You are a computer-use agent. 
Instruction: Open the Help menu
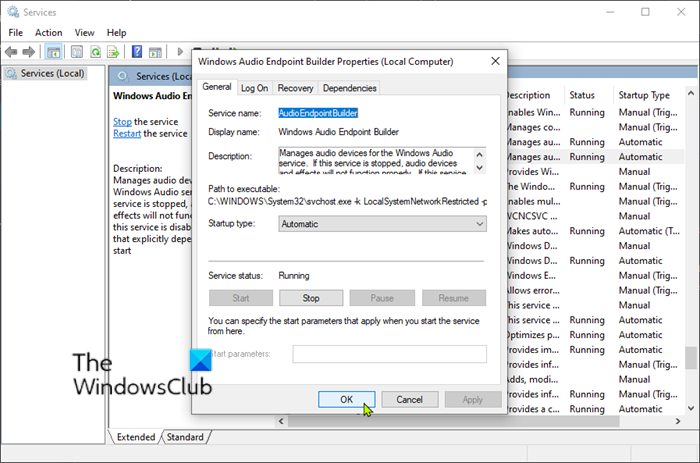[117, 33]
